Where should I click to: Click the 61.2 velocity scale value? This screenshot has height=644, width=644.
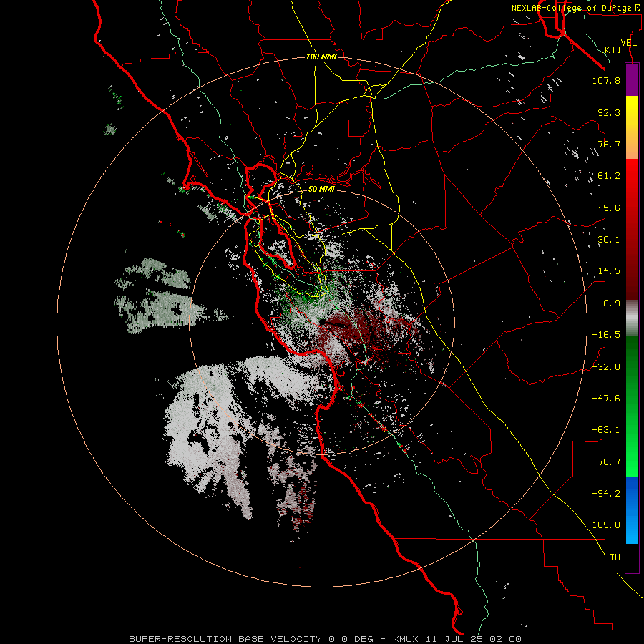[609, 176]
